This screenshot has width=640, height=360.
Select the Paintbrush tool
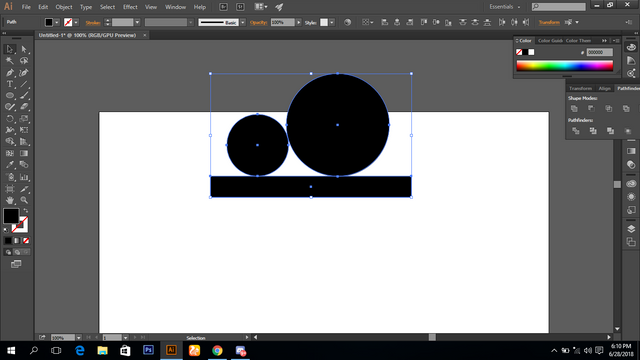click(x=24, y=96)
